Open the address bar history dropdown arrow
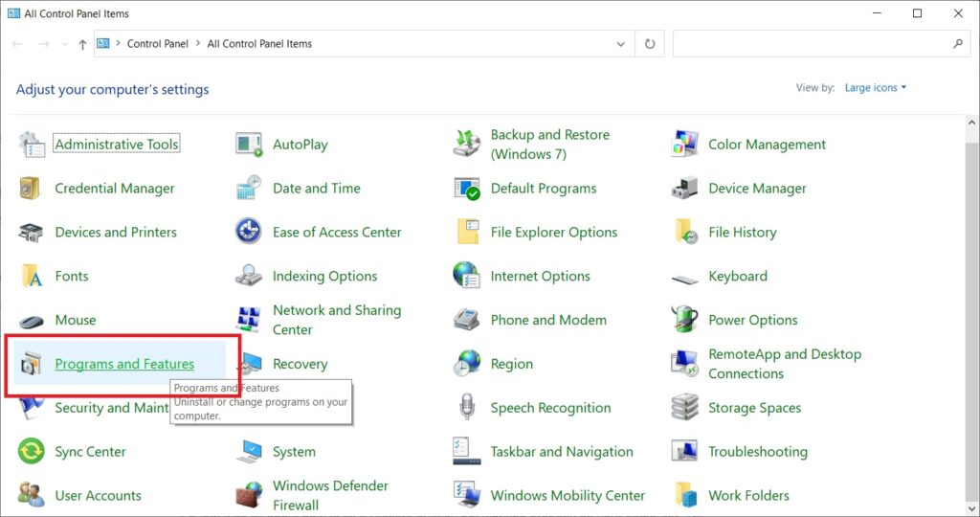 620,44
